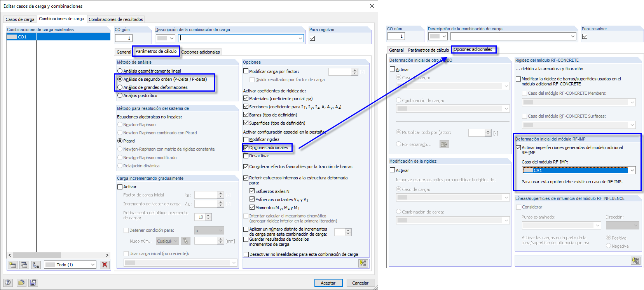Enable the Desactivar checkbox
Image resolution: width=644 pixels, height=290 pixels.
tap(246, 156)
